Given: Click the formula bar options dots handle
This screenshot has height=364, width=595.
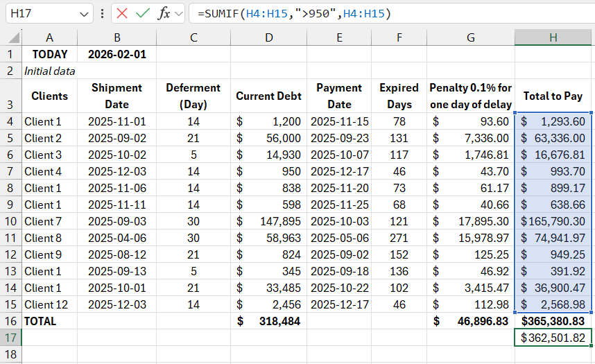Looking at the screenshot, I should coord(102,14).
